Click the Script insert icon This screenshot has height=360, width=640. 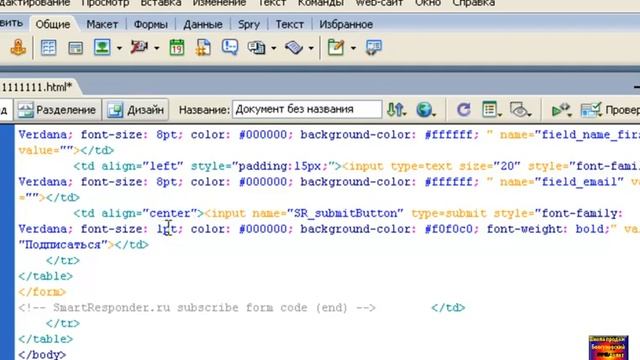[x=294, y=48]
